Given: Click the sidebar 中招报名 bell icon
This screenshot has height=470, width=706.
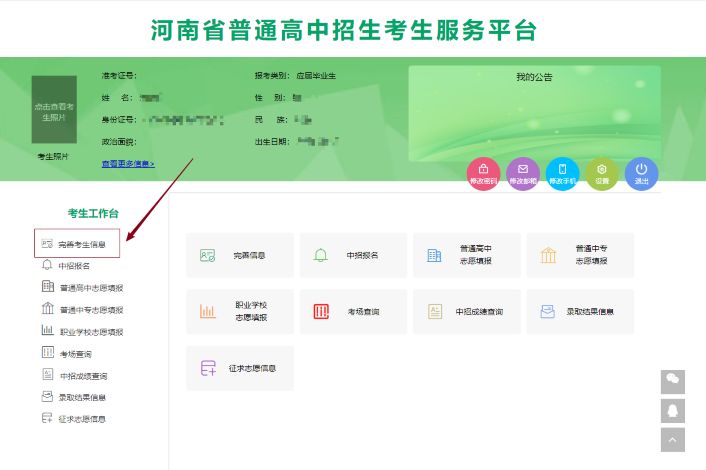Looking at the screenshot, I should point(47,265).
